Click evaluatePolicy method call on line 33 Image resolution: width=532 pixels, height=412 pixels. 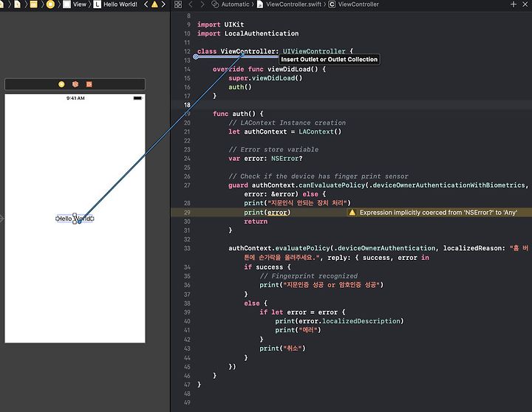coord(302,248)
